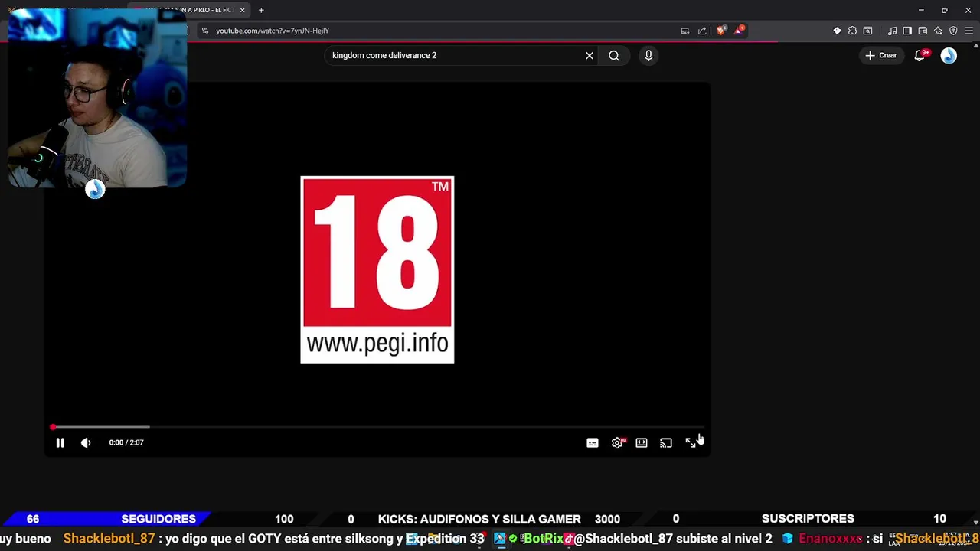Toggle subtitles/closed captions button
Viewport: 980px width, 551px height.
click(x=593, y=442)
